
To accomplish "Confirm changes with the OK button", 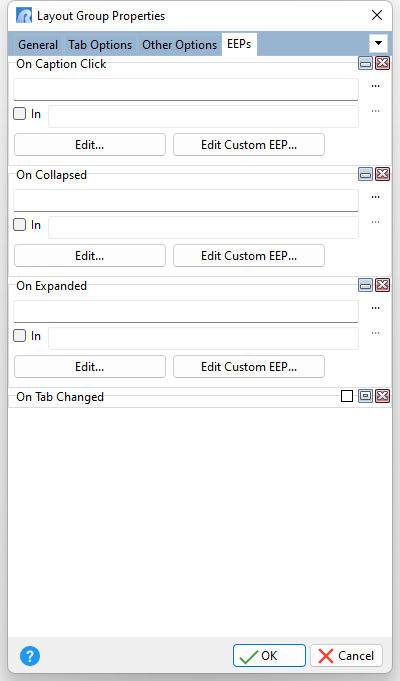I will (269, 655).
